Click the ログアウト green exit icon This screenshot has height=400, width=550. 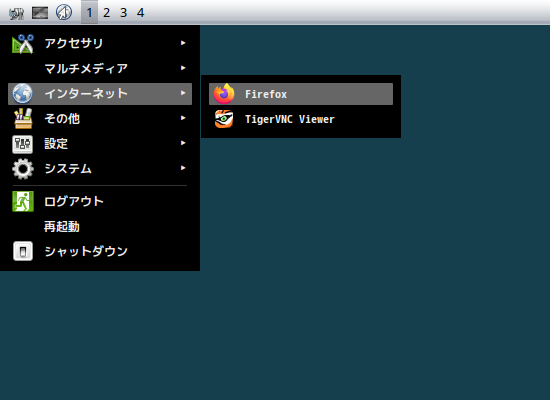(23, 201)
